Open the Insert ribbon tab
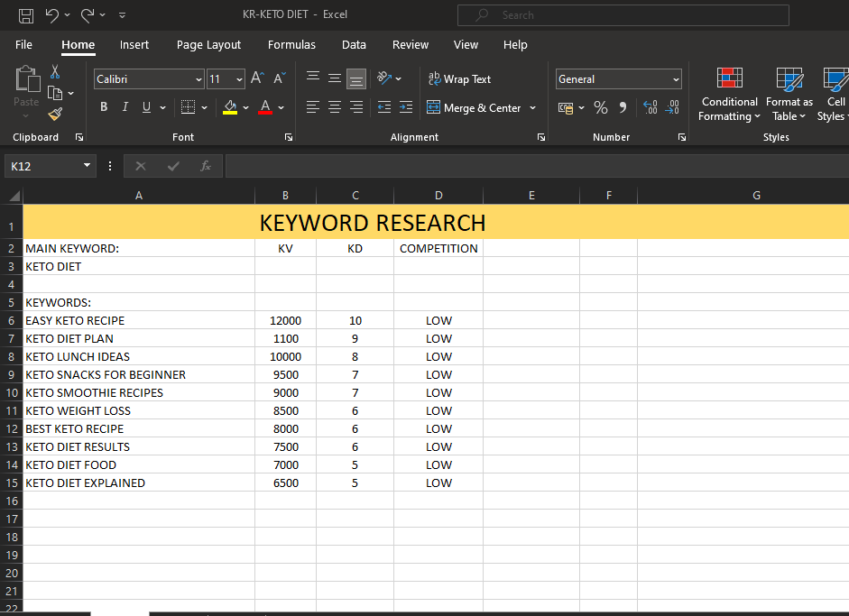849x616 pixels. pos(134,45)
